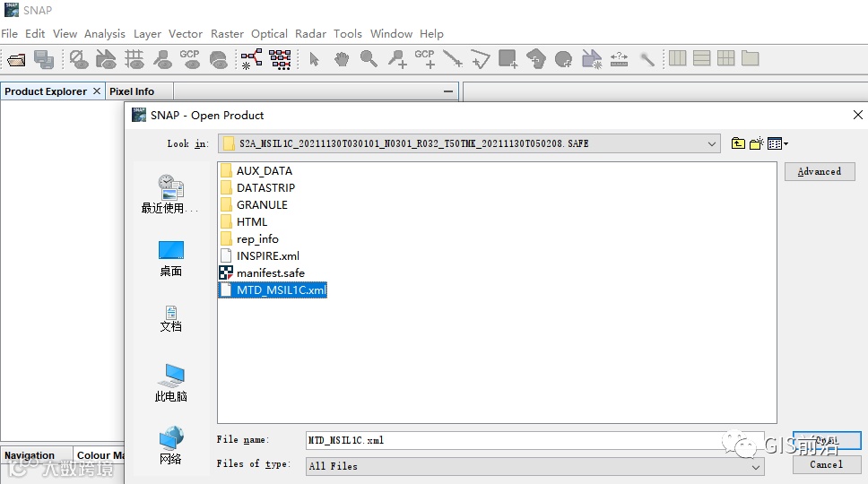
Task: Switch to the Pixel Info tab
Action: (x=132, y=91)
